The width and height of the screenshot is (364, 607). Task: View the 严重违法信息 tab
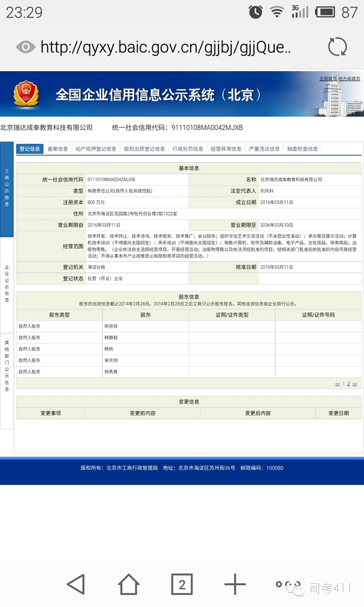click(264, 149)
